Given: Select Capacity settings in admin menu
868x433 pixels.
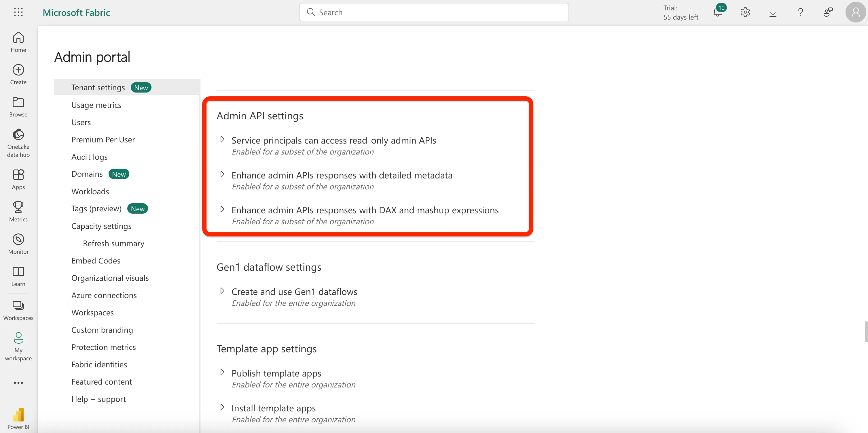Looking at the screenshot, I should 101,226.
